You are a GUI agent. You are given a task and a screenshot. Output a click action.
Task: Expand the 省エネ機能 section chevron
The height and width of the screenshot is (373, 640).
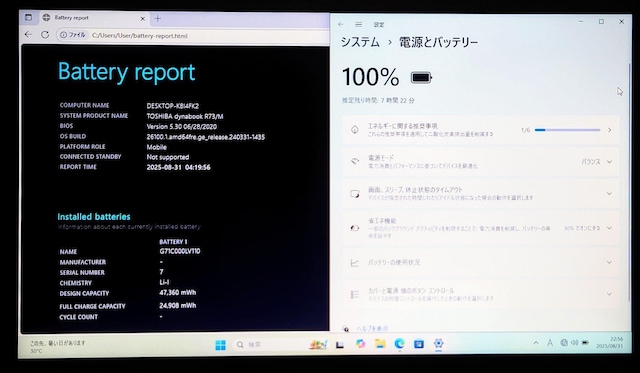pyautogui.click(x=609, y=228)
